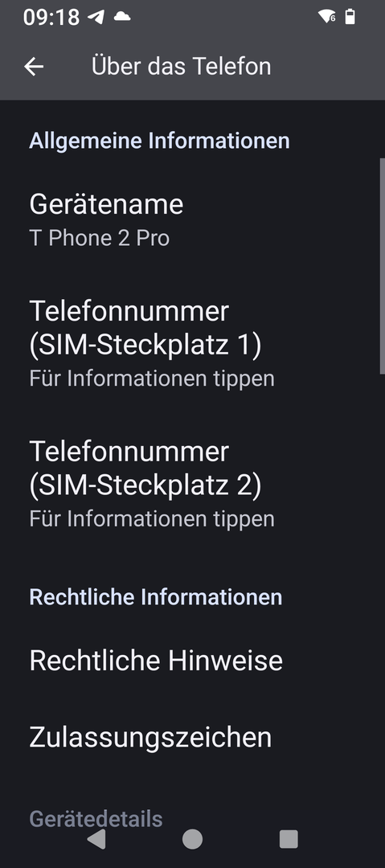Tap the Recents square navigation button

pos(289,838)
